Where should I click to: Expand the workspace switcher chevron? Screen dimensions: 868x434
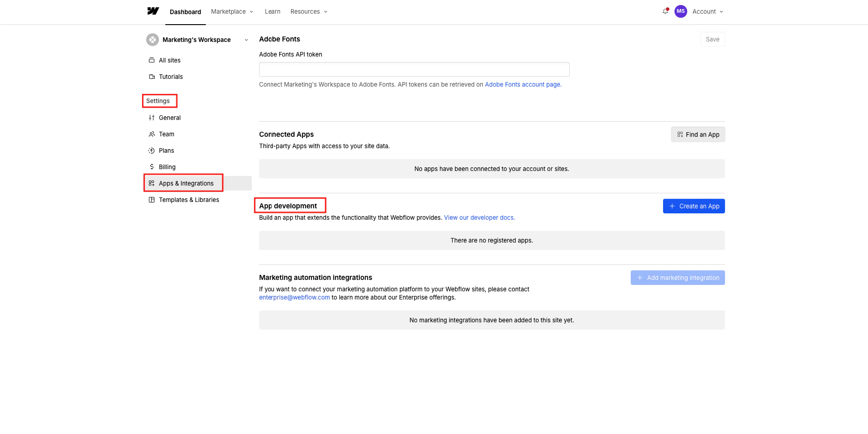point(246,40)
